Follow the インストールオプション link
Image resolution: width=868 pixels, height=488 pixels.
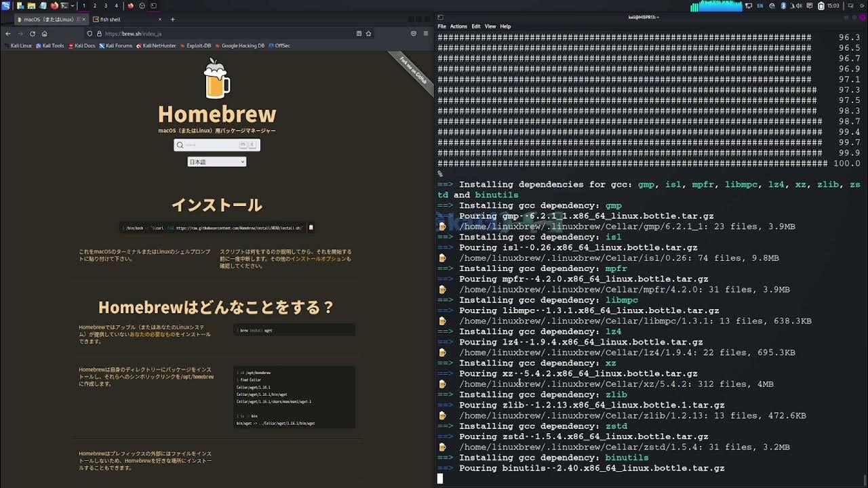[x=319, y=259]
